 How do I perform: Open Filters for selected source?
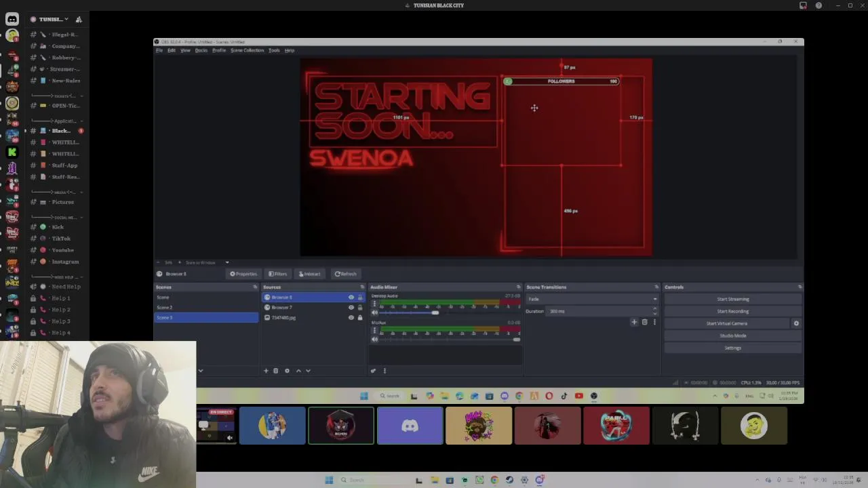(277, 274)
